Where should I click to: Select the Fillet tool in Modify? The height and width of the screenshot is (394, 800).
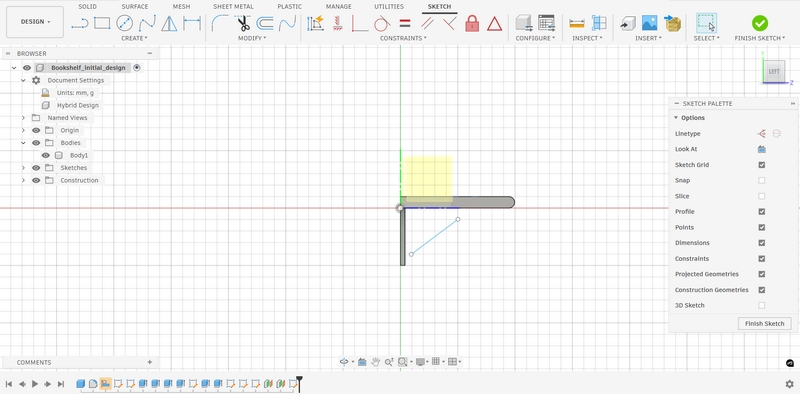(x=220, y=23)
